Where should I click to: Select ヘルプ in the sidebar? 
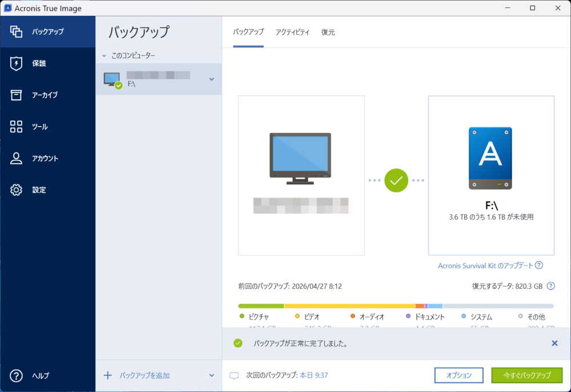pos(48,375)
